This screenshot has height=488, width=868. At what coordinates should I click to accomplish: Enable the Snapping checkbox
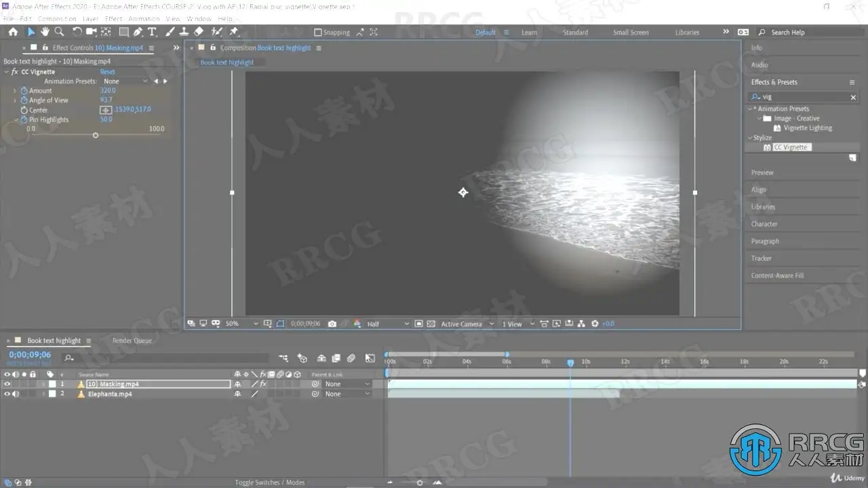click(x=317, y=33)
